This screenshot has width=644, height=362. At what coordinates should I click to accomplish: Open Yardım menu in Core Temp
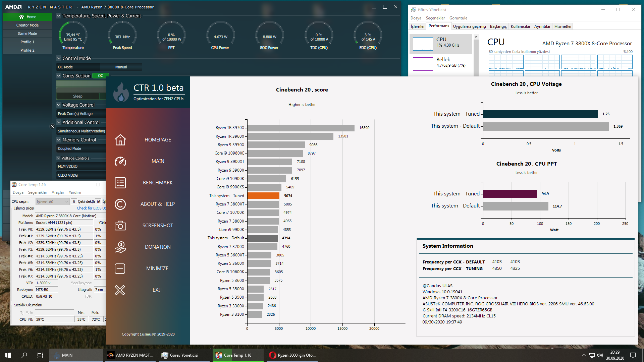[75, 192]
